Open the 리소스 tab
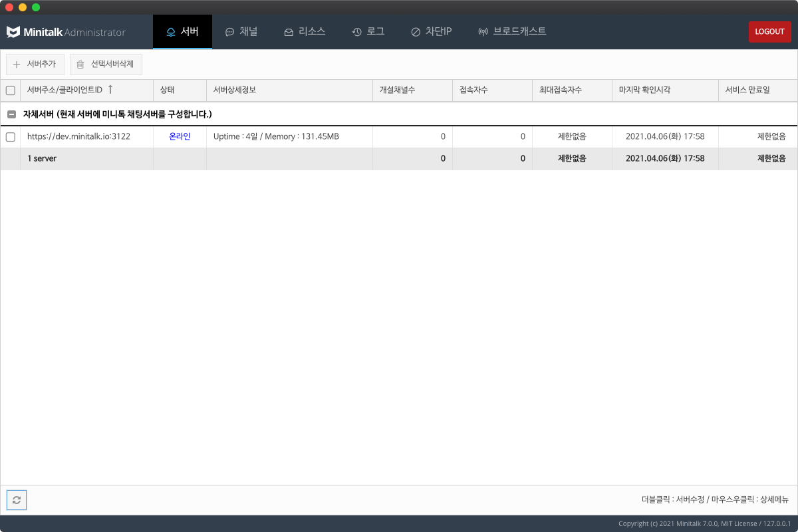Screen dimensions: 798x532 pos(305,32)
